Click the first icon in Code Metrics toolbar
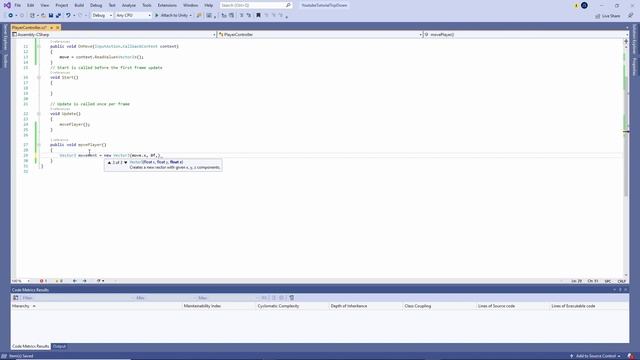Screen dimensions: 640x360 point(16,298)
